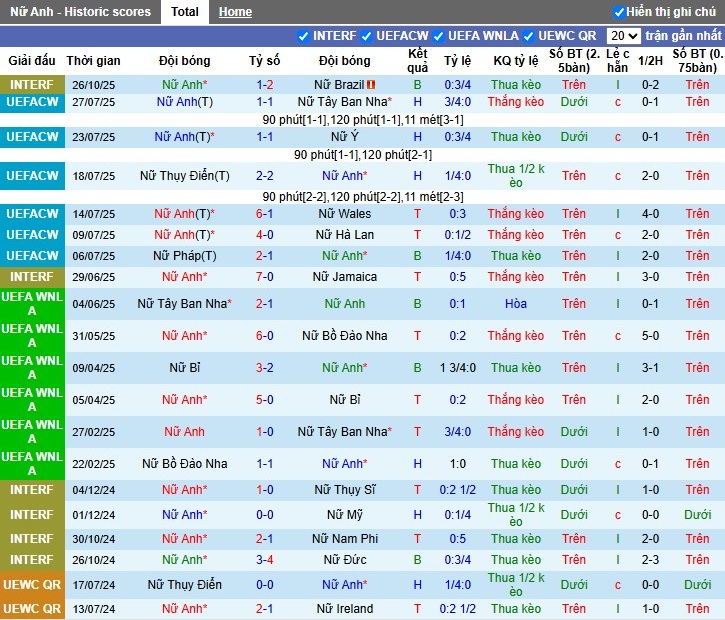
Task: Open the recent matches count dropdown
Action: coord(624,36)
